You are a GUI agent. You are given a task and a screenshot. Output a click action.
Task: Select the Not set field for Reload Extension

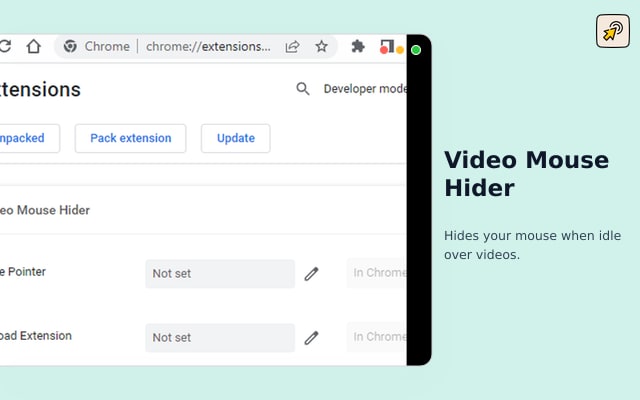coord(220,338)
